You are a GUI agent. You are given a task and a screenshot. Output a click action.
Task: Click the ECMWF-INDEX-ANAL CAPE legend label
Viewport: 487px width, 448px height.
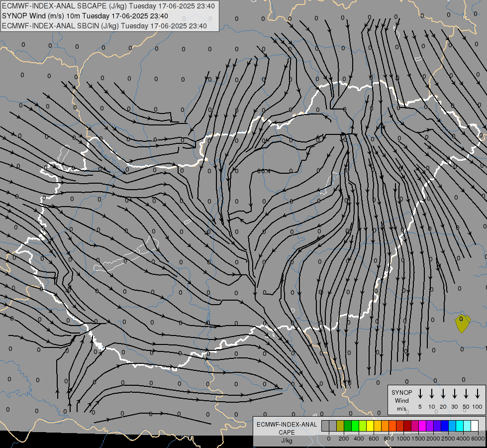coord(287,429)
